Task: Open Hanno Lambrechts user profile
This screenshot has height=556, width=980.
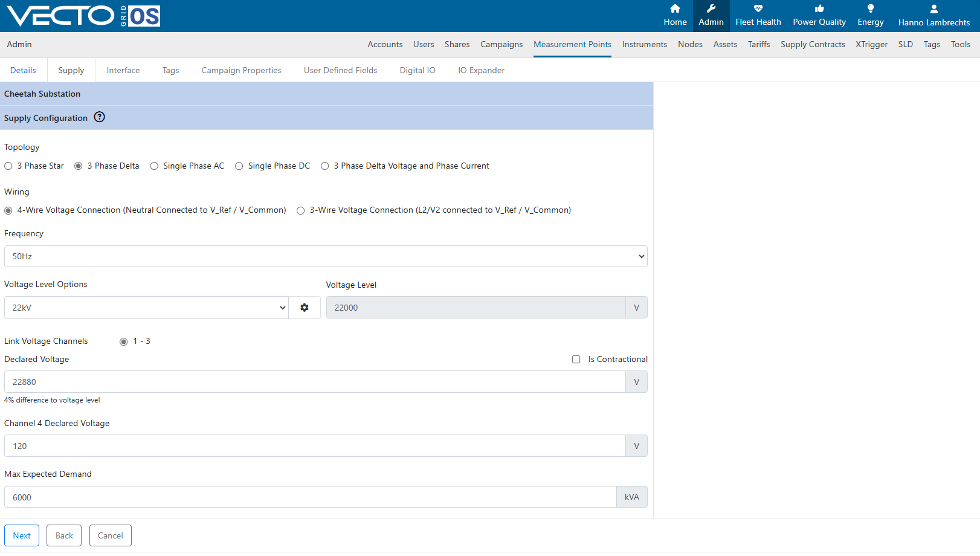Action: 934,16
